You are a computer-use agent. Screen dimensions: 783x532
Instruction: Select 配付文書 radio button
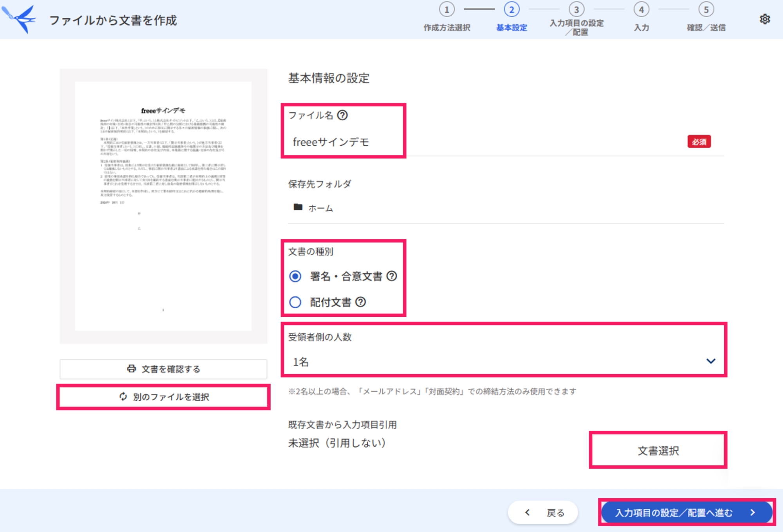tap(295, 302)
